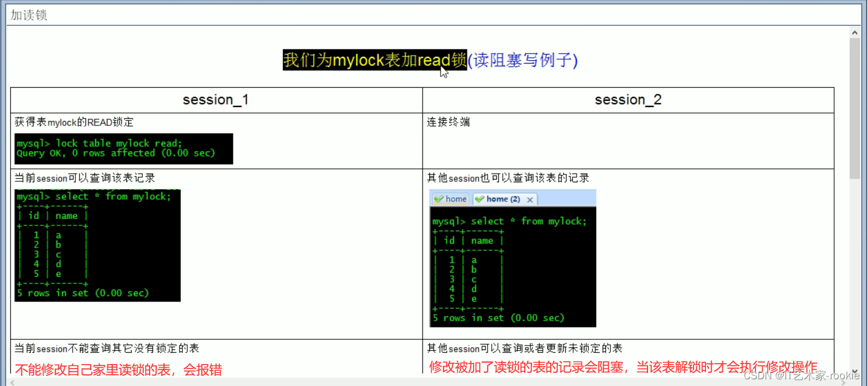Click the green checkmark on home (2) tab
Image resolution: width=868 pixels, height=386 pixels.
pyautogui.click(x=480, y=199)
